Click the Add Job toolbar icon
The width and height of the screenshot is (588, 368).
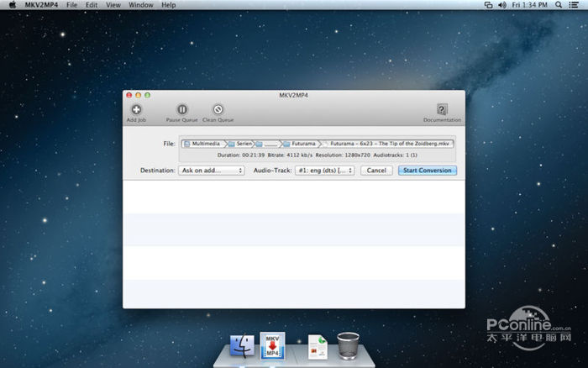tap(135, 110)
